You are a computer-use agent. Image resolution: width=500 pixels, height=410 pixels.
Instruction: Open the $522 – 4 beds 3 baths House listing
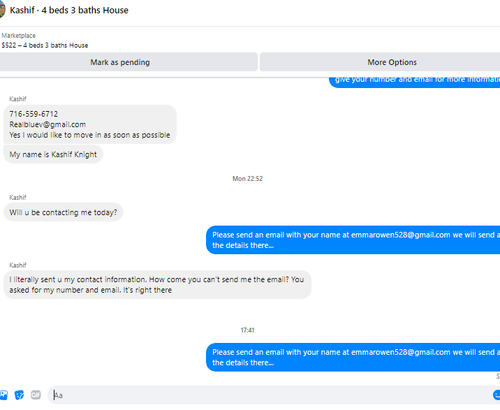click(x=45, y=45)
